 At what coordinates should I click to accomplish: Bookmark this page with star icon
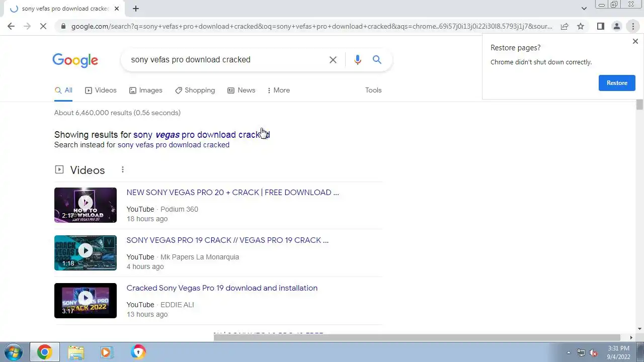(581, 26)
